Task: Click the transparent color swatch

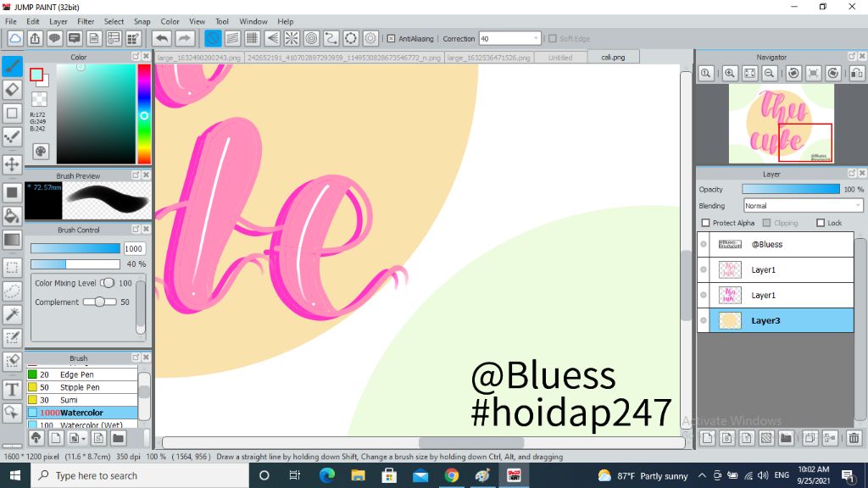Action: click(39, 100)
